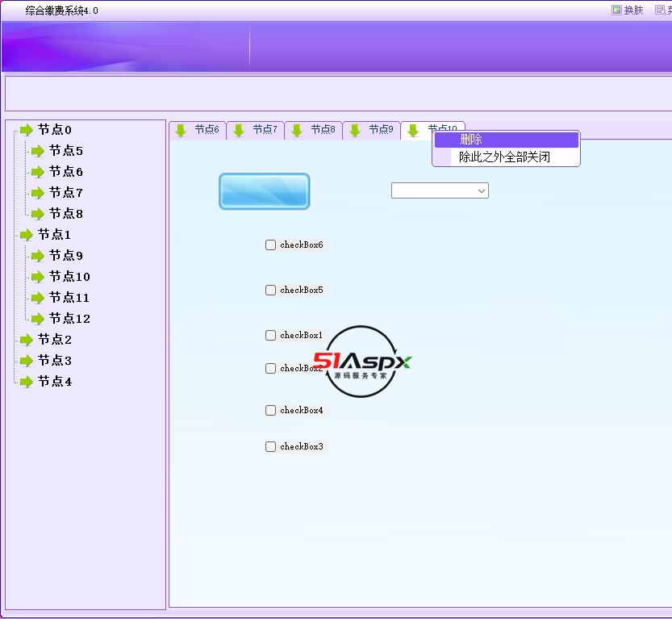Select tree node 节点2
Screen dimensions: 672x619
pyautogui.click(x=54, y=340)
